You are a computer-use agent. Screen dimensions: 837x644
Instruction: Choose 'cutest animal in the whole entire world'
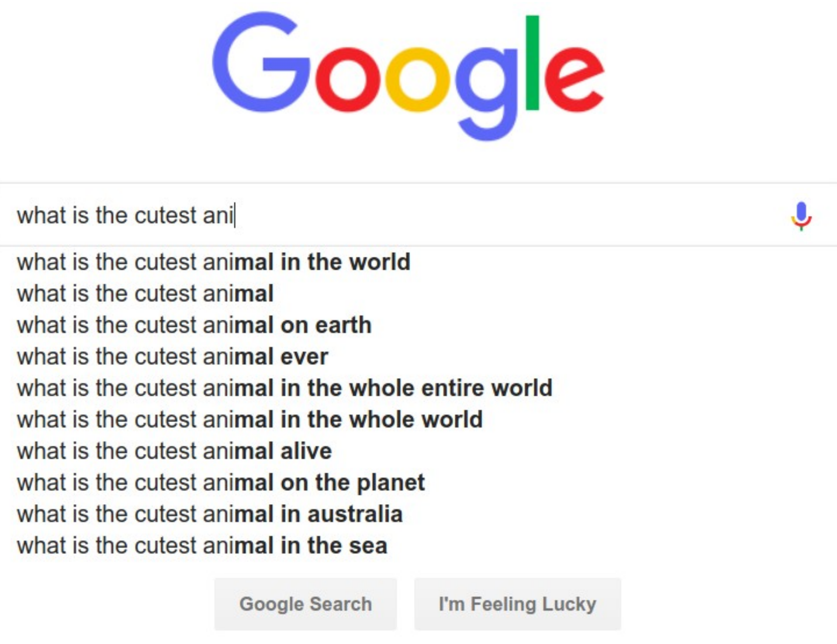[x=284, y=388]
